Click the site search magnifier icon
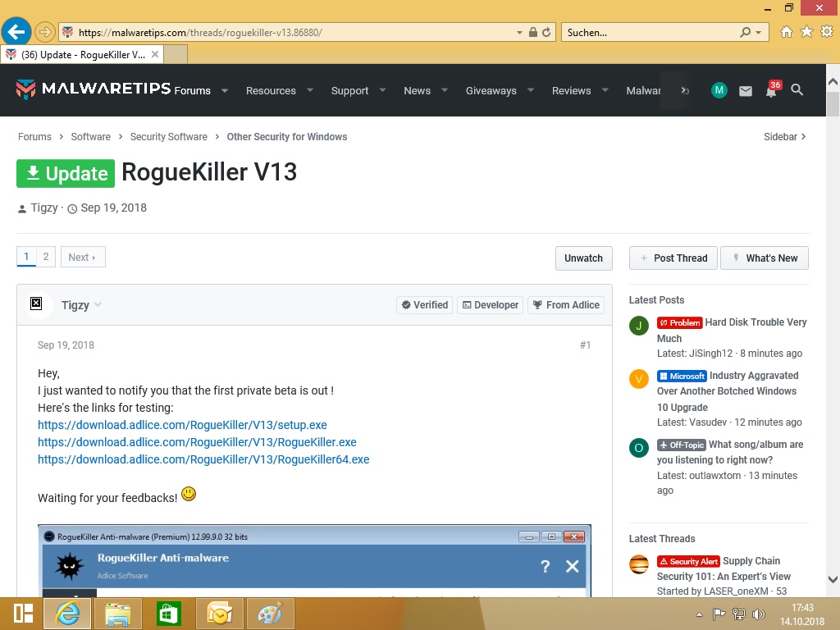 click(x=797, y=90)
